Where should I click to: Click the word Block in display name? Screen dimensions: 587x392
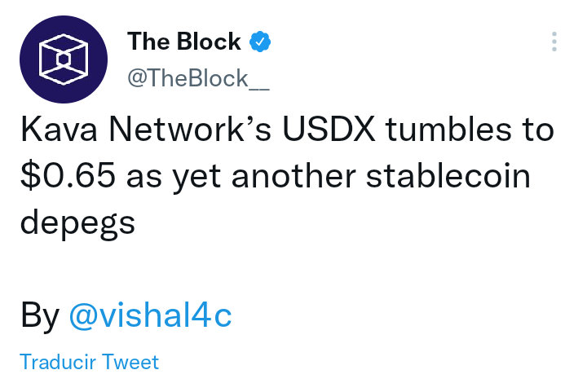point(209,41)
